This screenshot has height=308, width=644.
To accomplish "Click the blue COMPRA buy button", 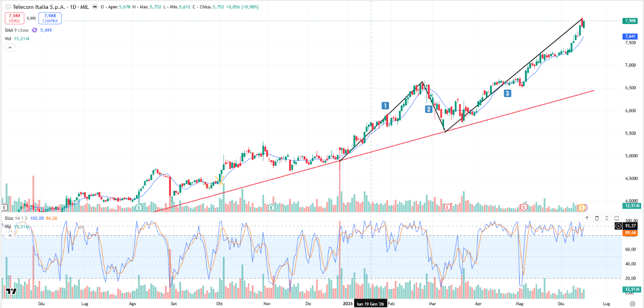I will [x=50, y=18].
